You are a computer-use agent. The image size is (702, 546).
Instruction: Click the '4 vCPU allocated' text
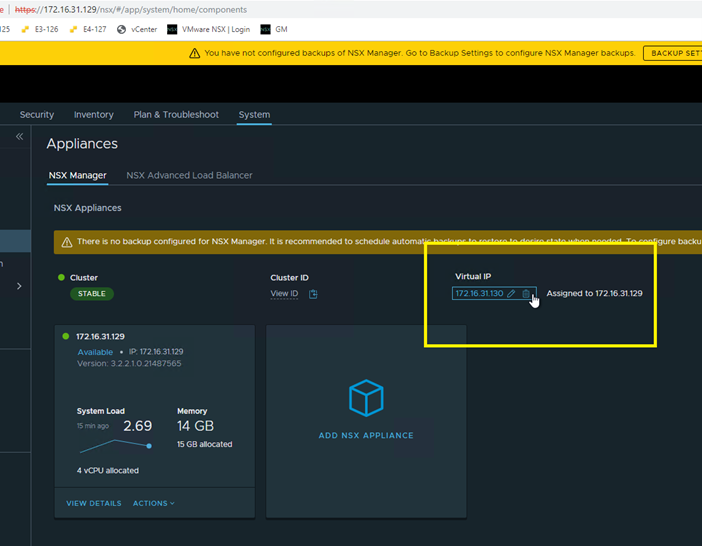point(107,471)
